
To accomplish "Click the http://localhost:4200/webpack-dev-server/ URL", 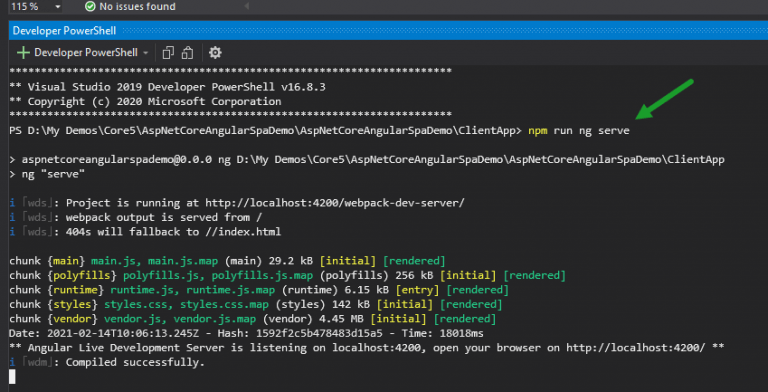I will coord(335,203).
